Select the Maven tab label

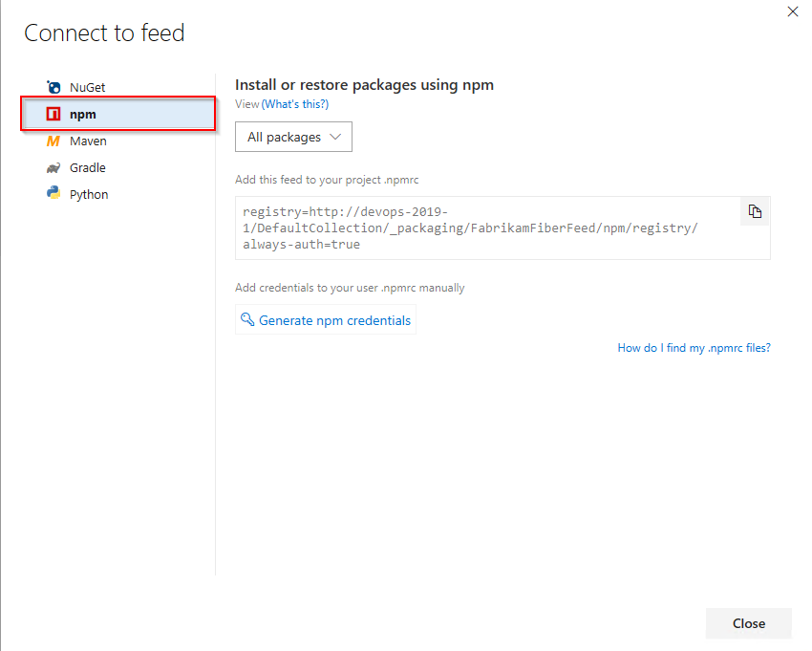click(88, 141)
